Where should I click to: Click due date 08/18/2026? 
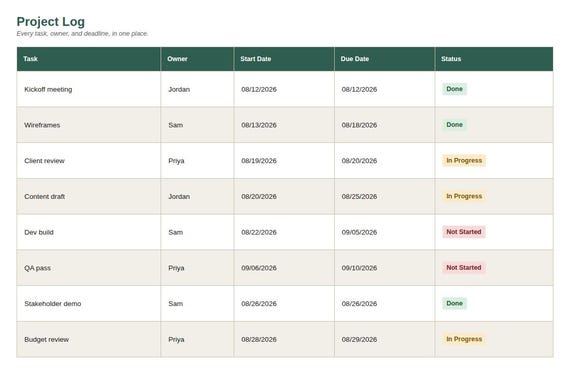click(359, 125)
